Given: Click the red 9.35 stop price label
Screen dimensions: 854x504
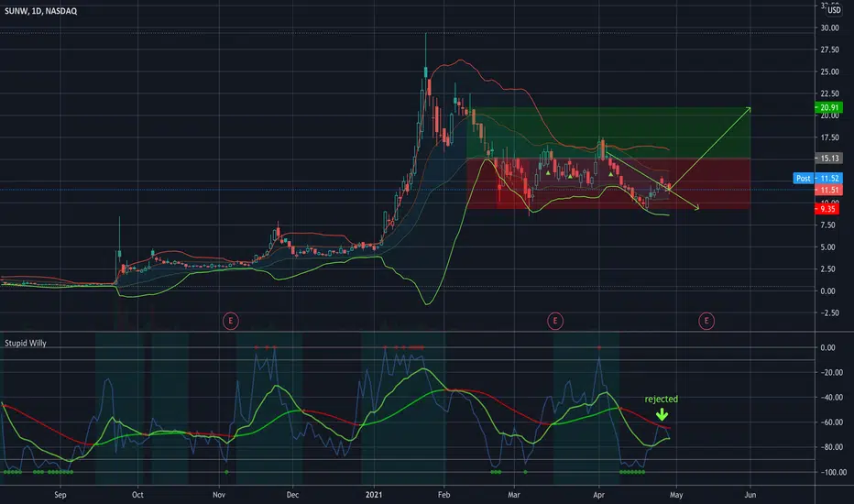Looking at the screenshot, I should pos(827,209).
